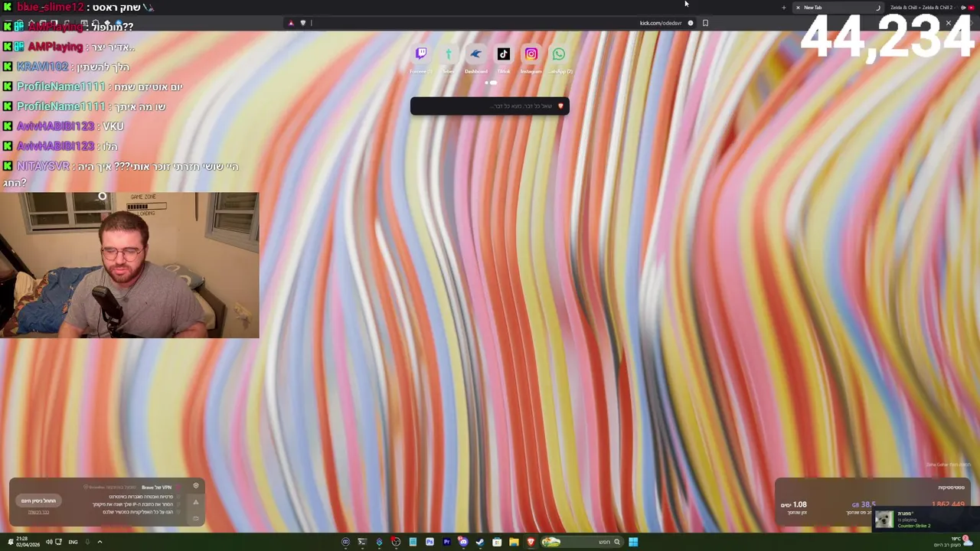980x551 pixels.
Task: Open Premiere Pro from the taskbar
Action: (x=446, y=542)
